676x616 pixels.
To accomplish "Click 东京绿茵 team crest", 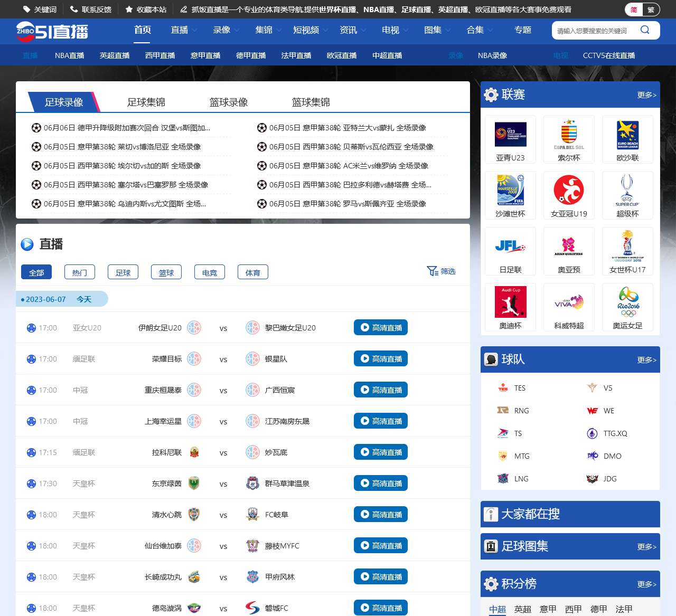I will 194,484.
